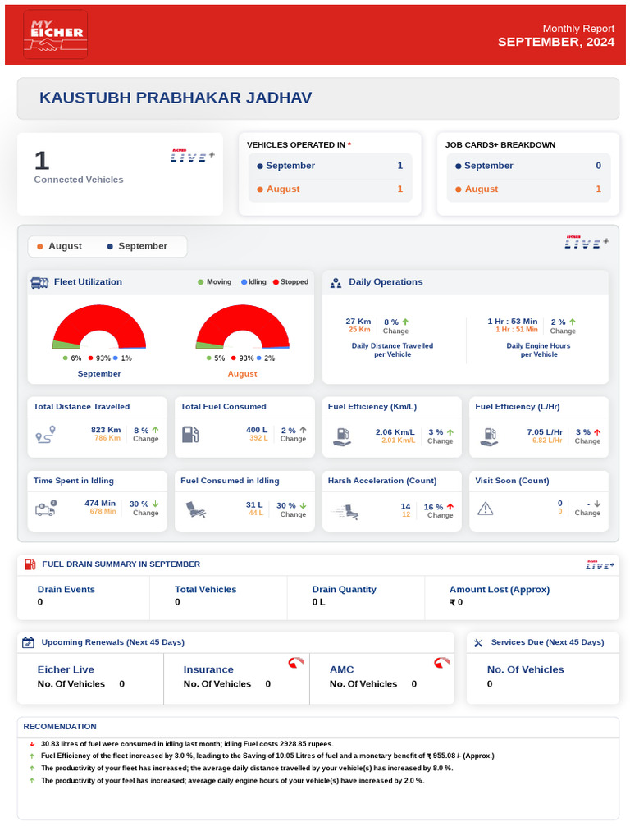The image size is (630, 840).
Task: Click the Fuel Drain Summary red pump icon
Action: pos(30,564)
